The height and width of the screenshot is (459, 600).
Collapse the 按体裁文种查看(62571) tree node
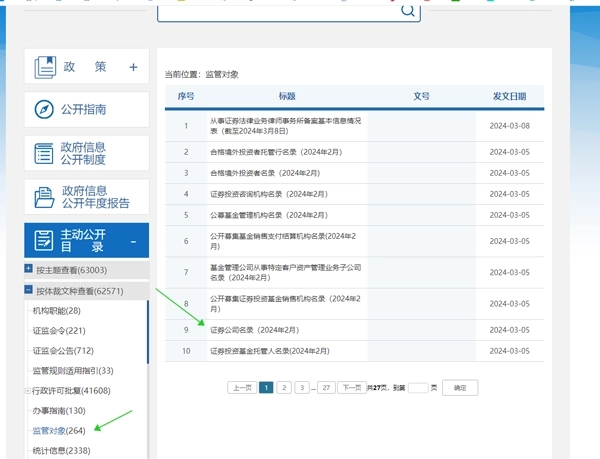click(28, 291)
